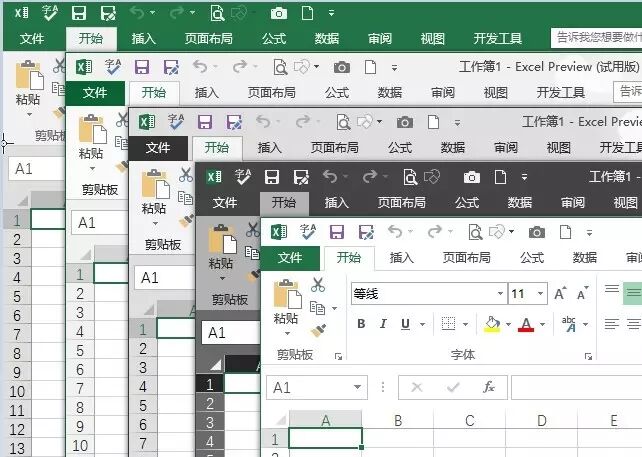Open the Name Box A1 dropdown arrow

coord(357,387)
